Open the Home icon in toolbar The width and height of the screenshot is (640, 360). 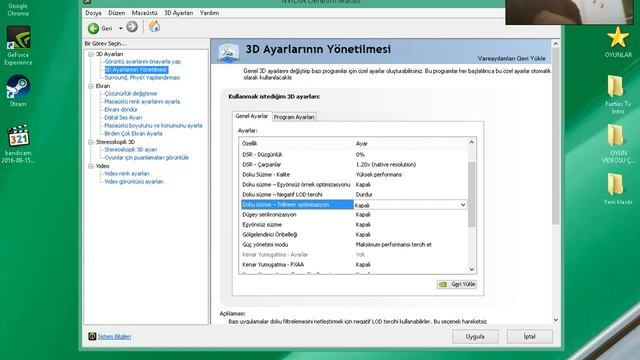[x=154, y=27]
